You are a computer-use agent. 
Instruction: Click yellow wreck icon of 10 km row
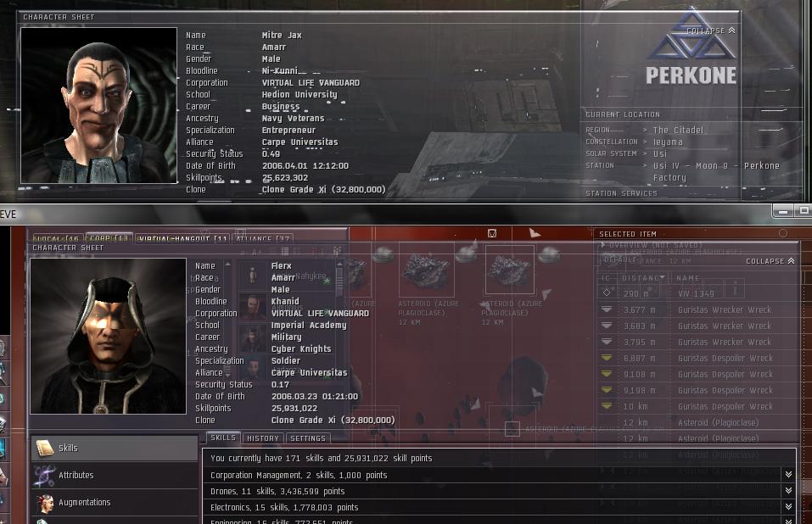click(607, 405)
